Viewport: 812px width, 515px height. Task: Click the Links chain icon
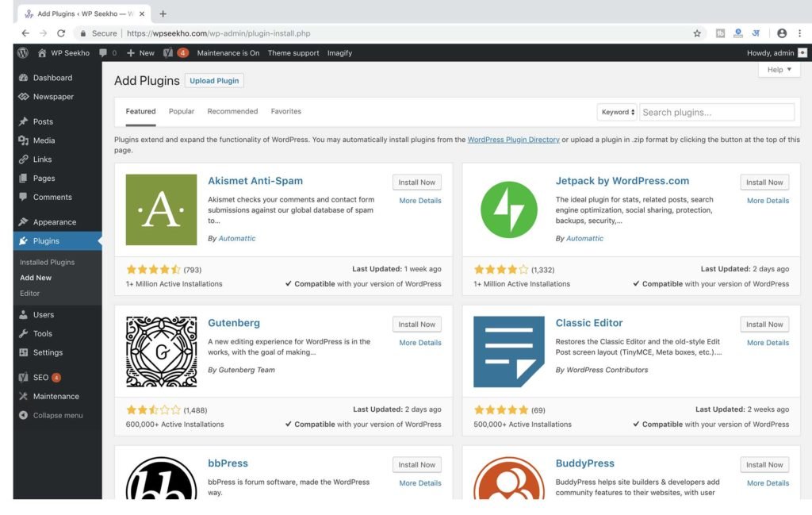click(x=23, y=159)
